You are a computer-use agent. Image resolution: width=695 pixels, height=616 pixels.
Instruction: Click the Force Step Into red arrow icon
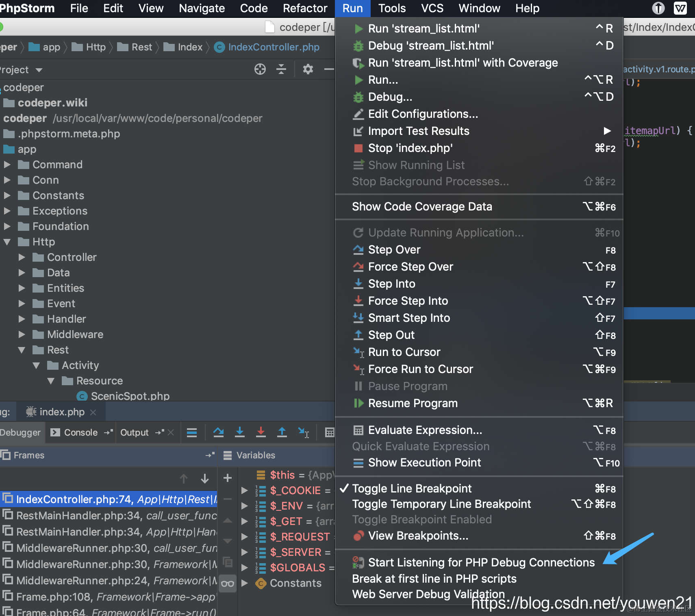tap(261, 432)
